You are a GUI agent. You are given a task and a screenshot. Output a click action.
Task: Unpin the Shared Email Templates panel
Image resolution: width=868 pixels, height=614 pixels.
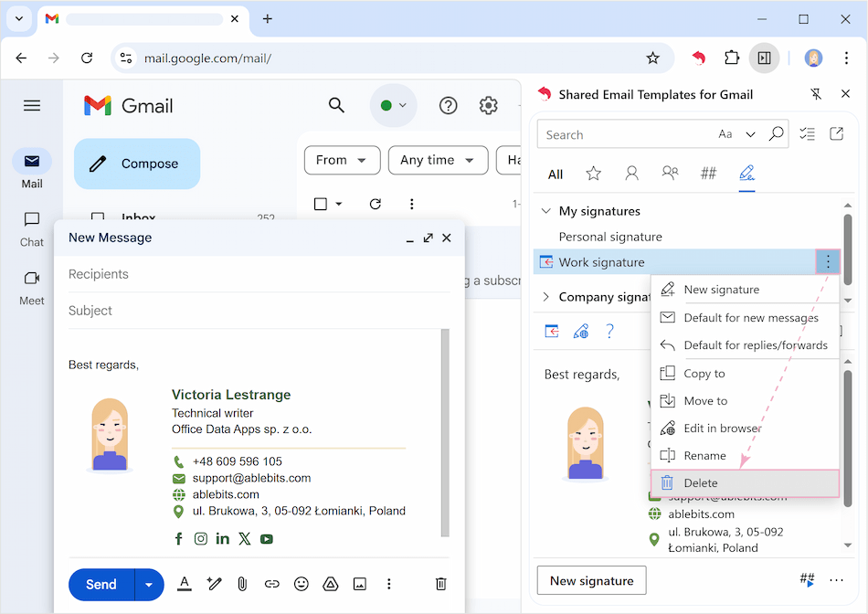coord(816,94)
